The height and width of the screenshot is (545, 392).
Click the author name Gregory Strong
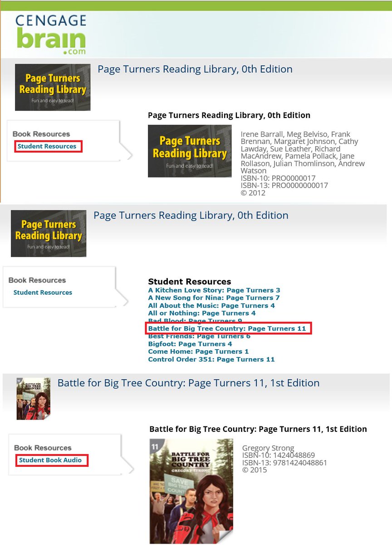[268, 448]
